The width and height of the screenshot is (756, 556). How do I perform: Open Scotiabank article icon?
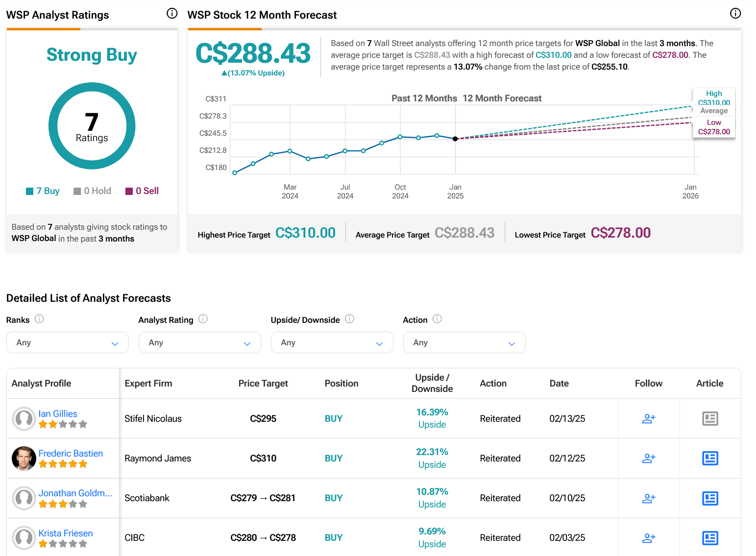pos(710,498)
